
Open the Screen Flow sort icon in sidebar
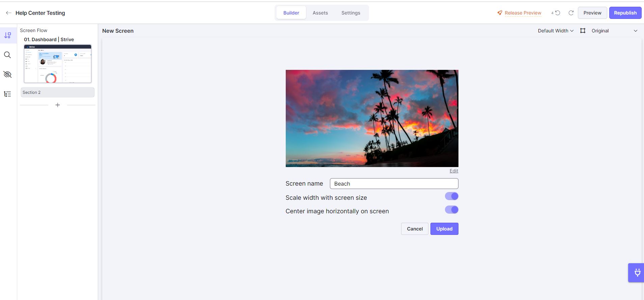point(8,35)
